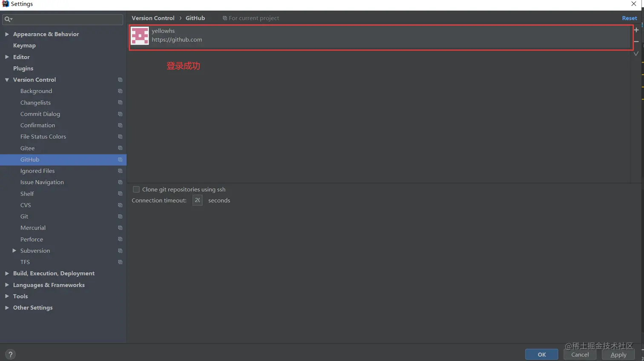
Task: Open the help question mark button
Action: click(11, 354)
